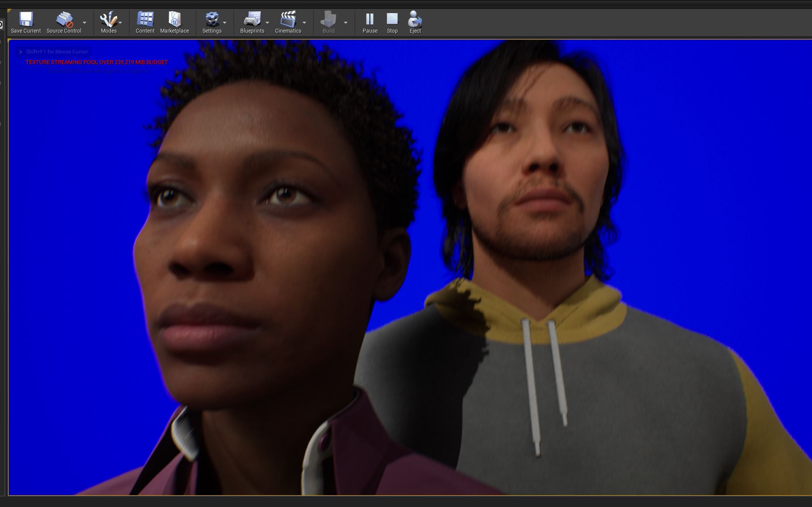Expand the Shift+F1 for Mouse Cursor message
Image resolution: width=812 pixels, height=507 pixels.
(x=20, y=52)
